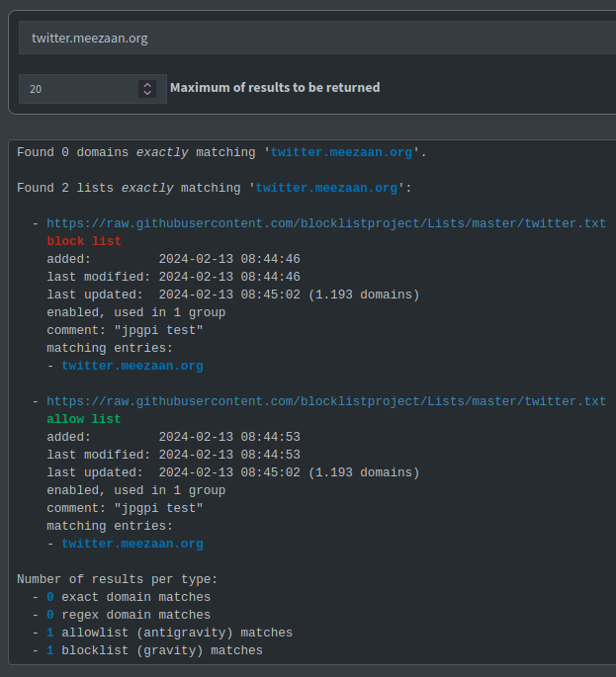Open the allow list's twitter.txt URL
The image size is (616, 677).
click(325, 401)
